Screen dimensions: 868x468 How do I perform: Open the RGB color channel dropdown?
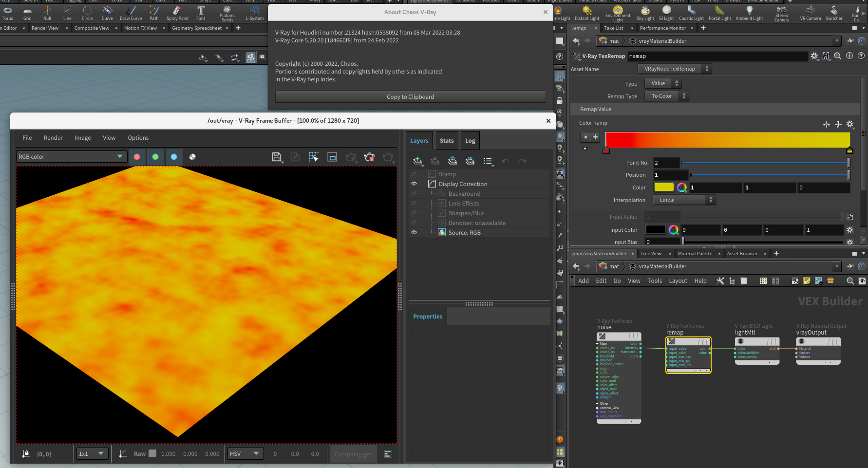[72, 157]
